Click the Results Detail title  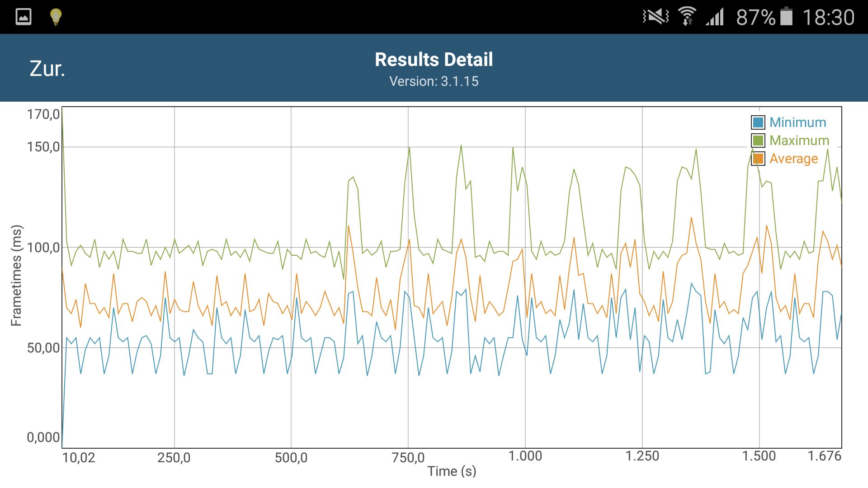434,60
